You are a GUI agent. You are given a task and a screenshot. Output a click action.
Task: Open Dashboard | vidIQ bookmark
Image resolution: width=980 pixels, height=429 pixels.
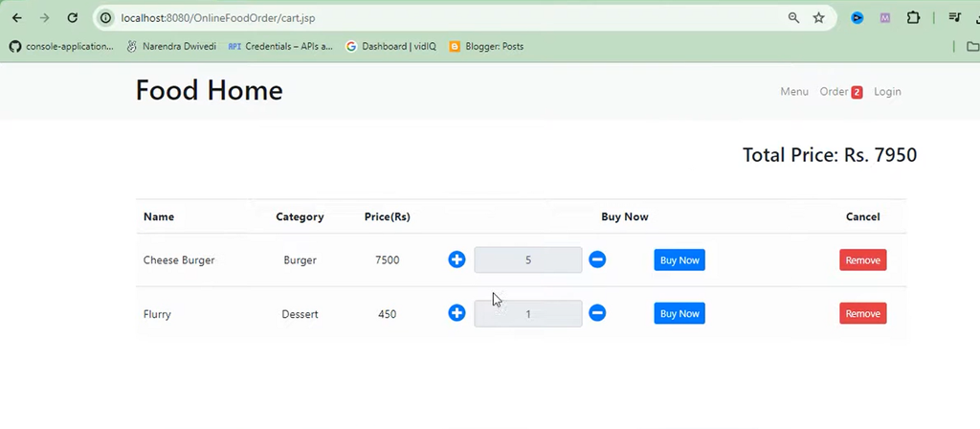[x=390, y=46]
